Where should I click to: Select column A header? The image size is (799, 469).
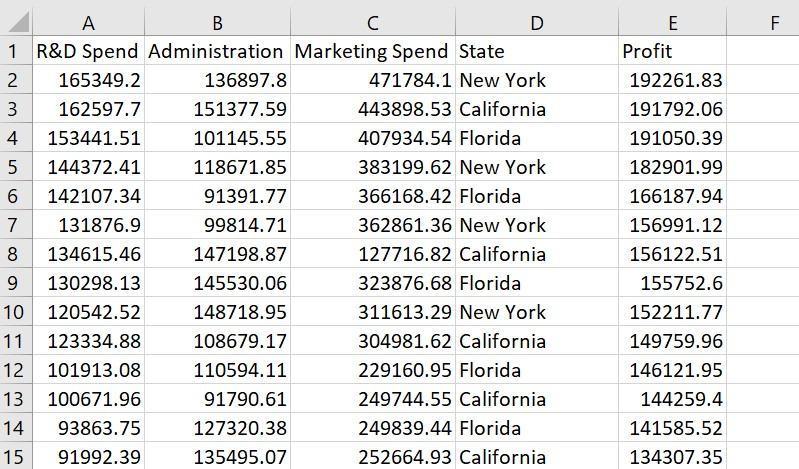point(89,22)
